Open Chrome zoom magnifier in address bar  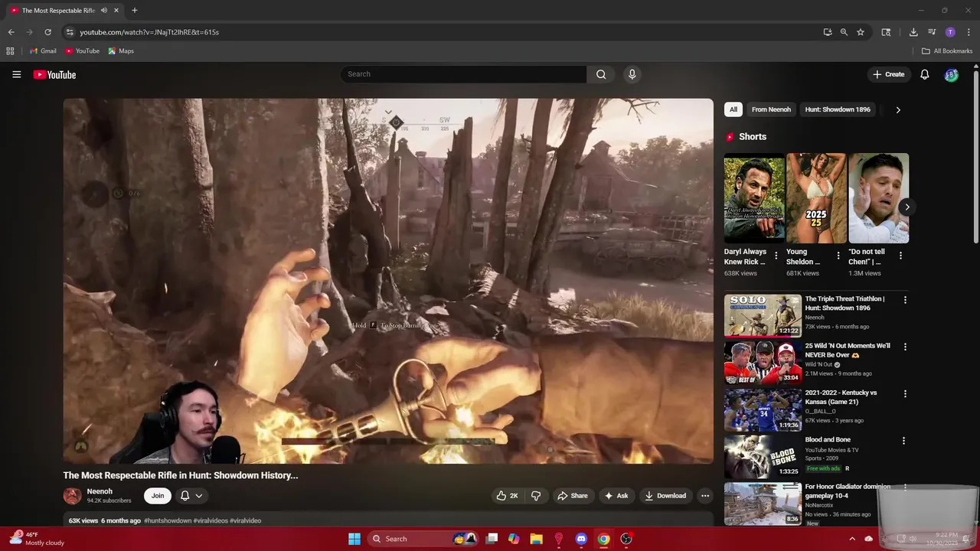point(844,32)
